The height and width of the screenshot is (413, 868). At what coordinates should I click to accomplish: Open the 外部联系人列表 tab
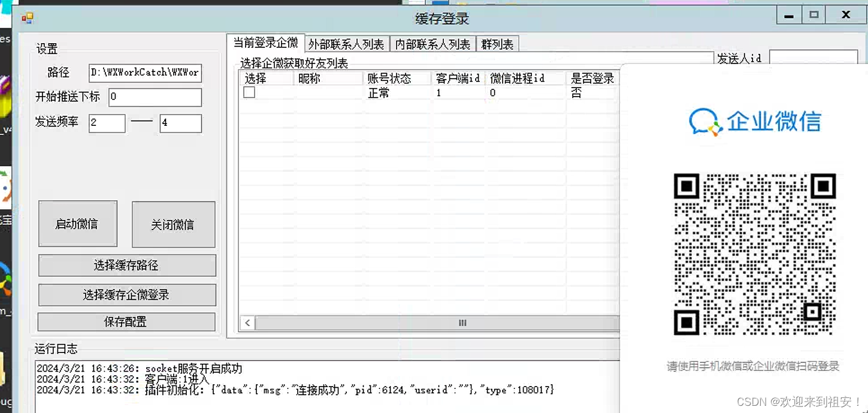pyautogui.click(x=346, y=44)
